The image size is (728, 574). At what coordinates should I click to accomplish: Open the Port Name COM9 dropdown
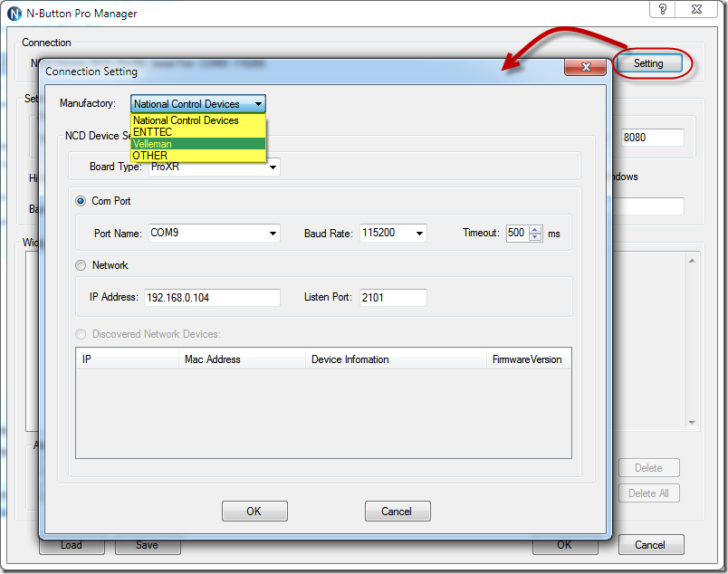coord(273,233)
